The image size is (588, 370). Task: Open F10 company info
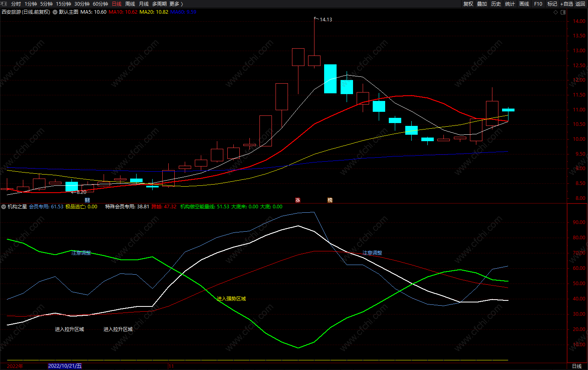coord(538,4)
